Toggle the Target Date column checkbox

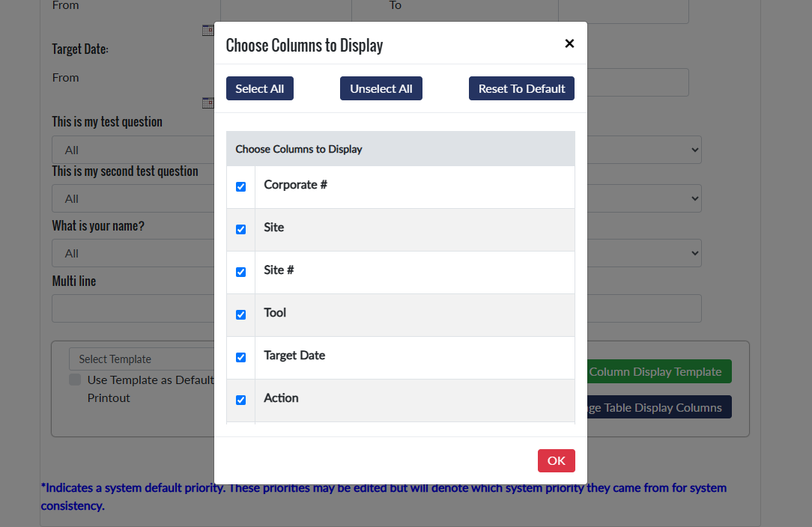(240, 357)
